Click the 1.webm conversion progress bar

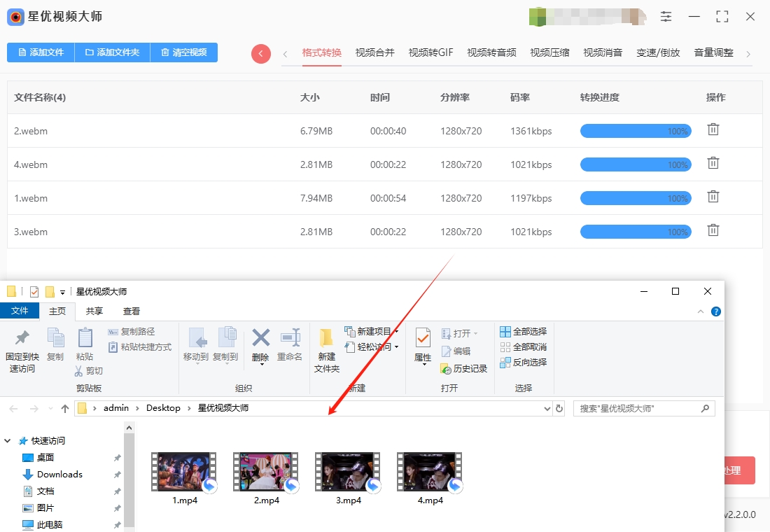coord(636,198)
